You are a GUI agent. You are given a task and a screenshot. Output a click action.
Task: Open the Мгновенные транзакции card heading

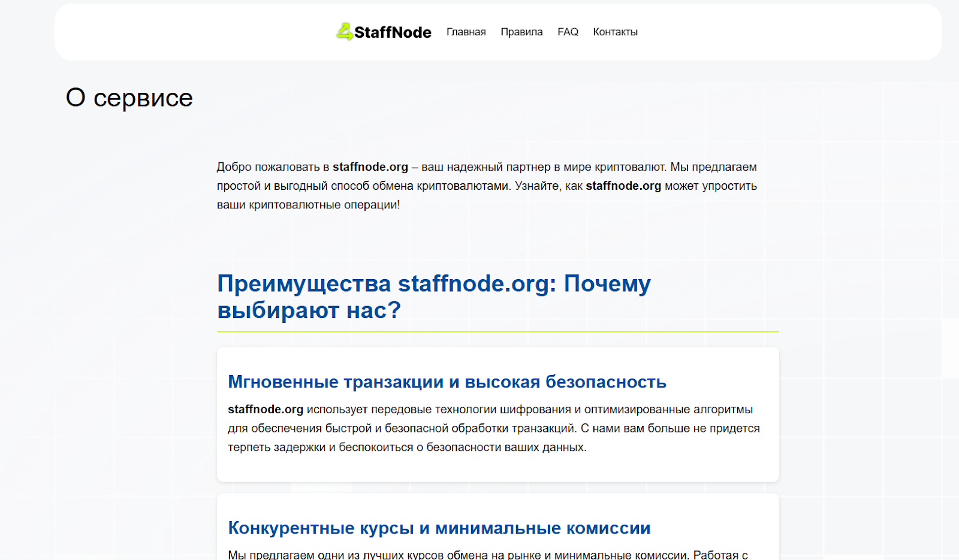click(x=447, y=382)
